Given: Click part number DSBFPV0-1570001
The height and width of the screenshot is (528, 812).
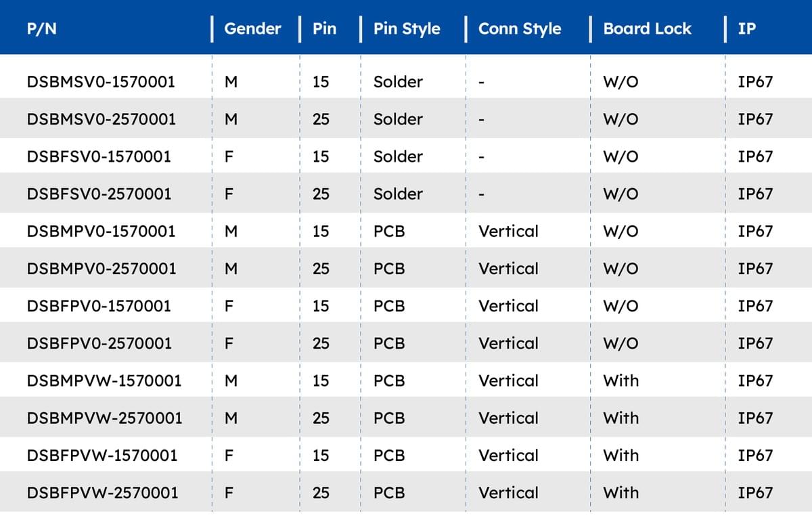Looking at the screenshot, I should pos(99,306).
